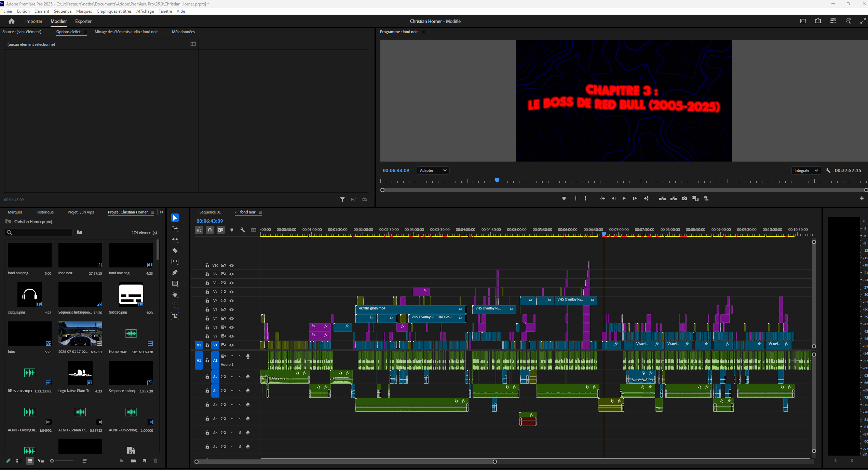Click the Program monitor playhead marker
868x470 pixels.
pyautogui.click(x=497, y=180)
